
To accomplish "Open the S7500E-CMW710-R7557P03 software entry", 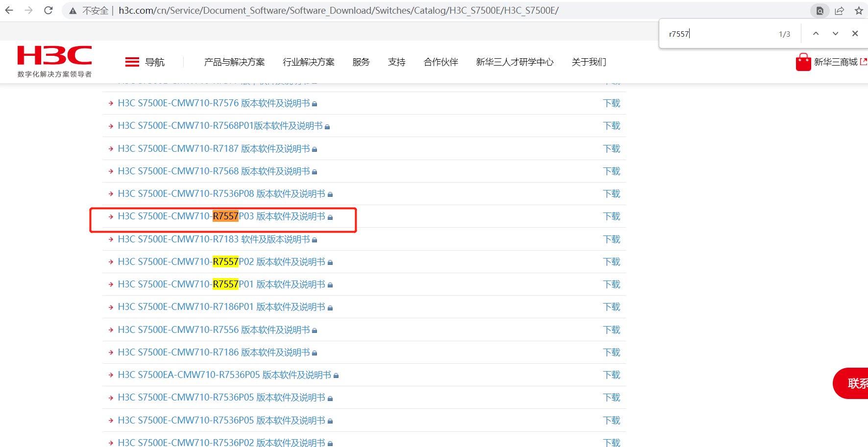I will click(221, 216).
